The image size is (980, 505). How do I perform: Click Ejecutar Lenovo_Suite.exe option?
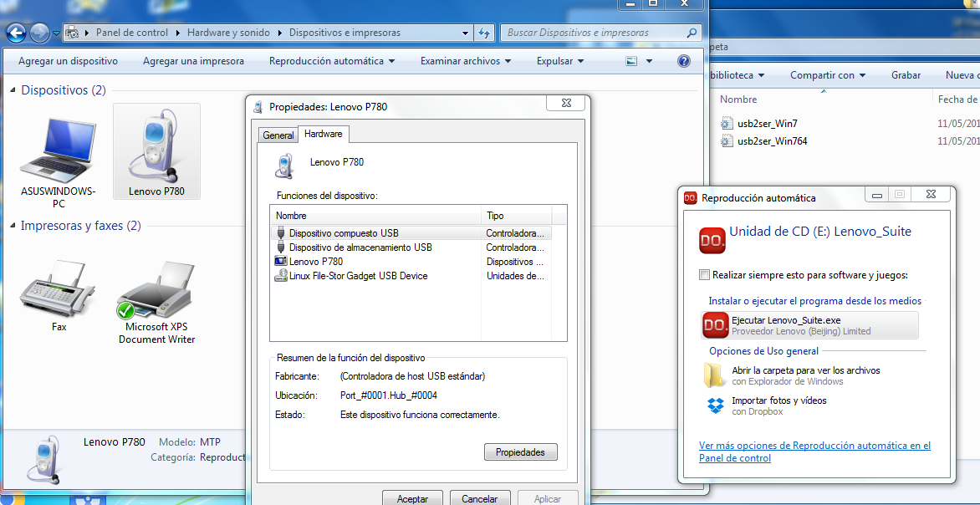(810, 325)
